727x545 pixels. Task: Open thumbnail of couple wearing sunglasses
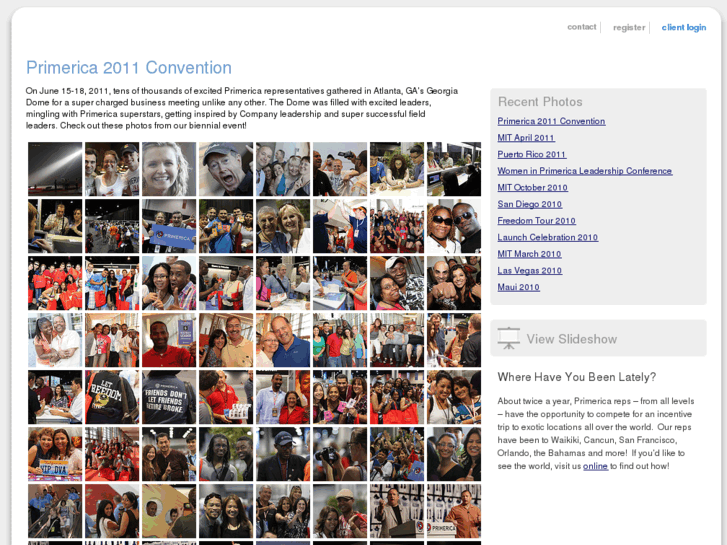pos(454,226)
